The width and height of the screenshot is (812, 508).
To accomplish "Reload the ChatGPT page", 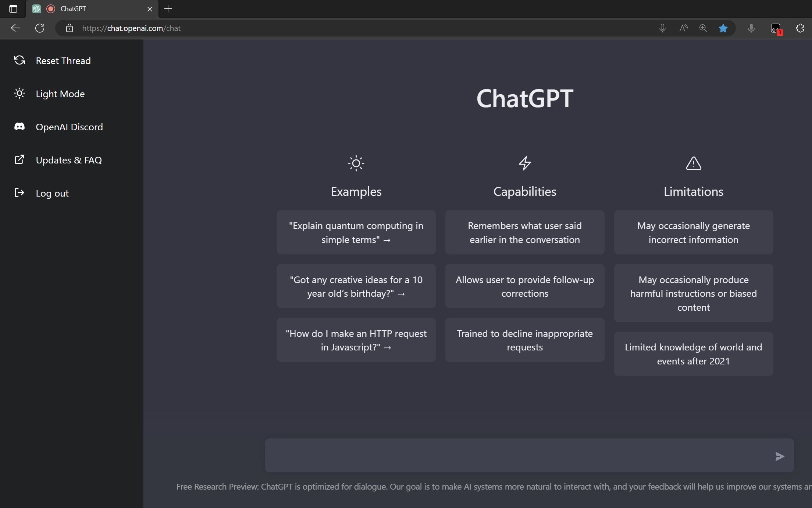I will (40, 28).
